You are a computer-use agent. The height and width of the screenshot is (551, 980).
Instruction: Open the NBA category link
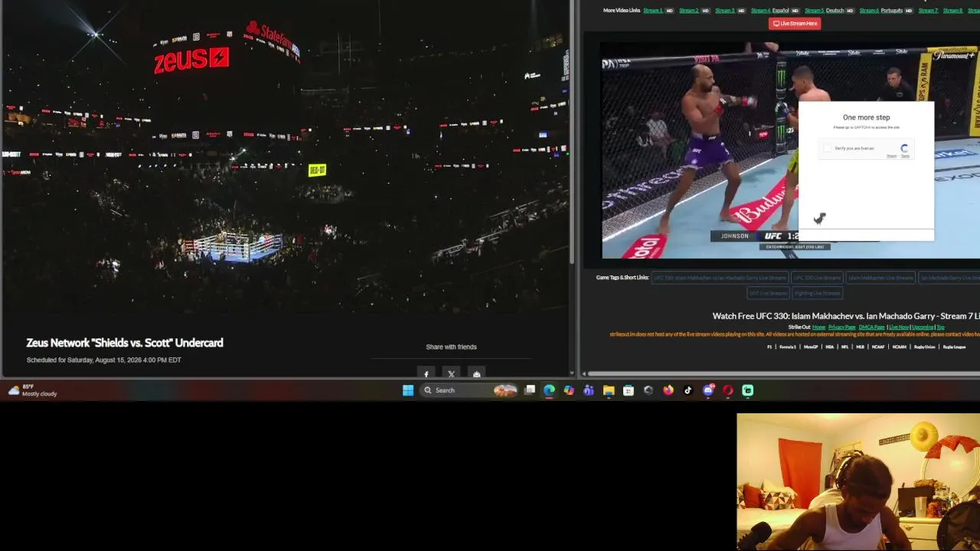[829, 347]
